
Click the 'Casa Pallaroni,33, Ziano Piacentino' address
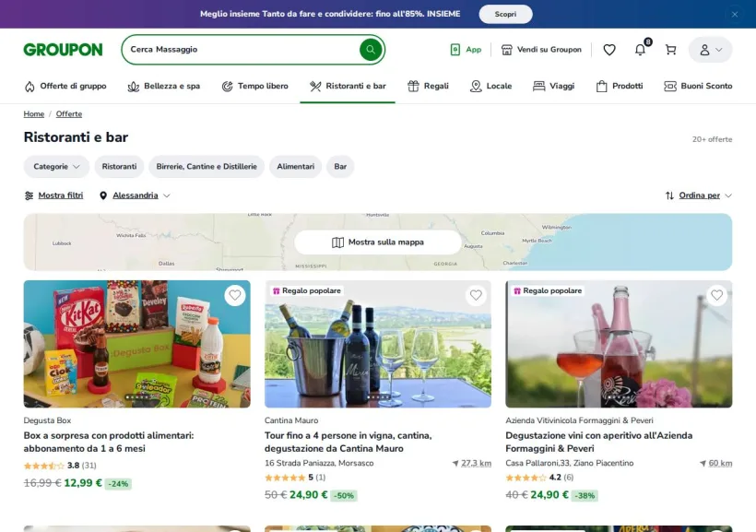pos(570,463)
